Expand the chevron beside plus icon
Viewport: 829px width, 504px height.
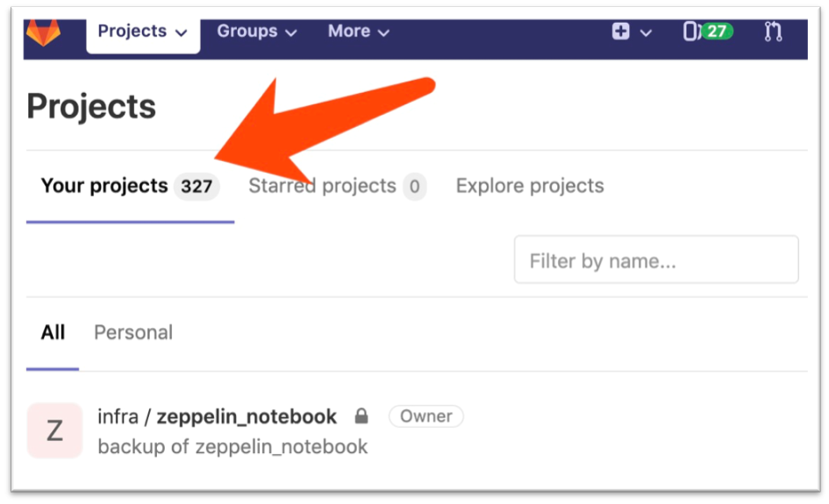(x=646, y=32)
